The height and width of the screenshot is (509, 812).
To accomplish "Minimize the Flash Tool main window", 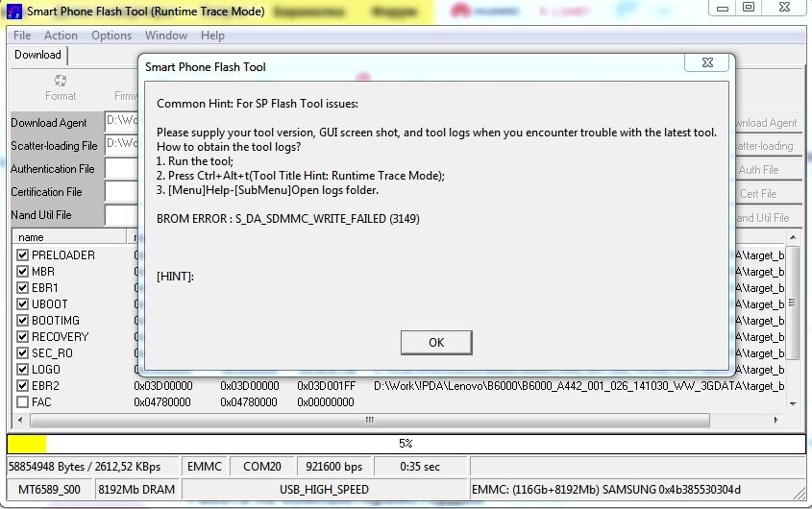I will pos(723,8).
